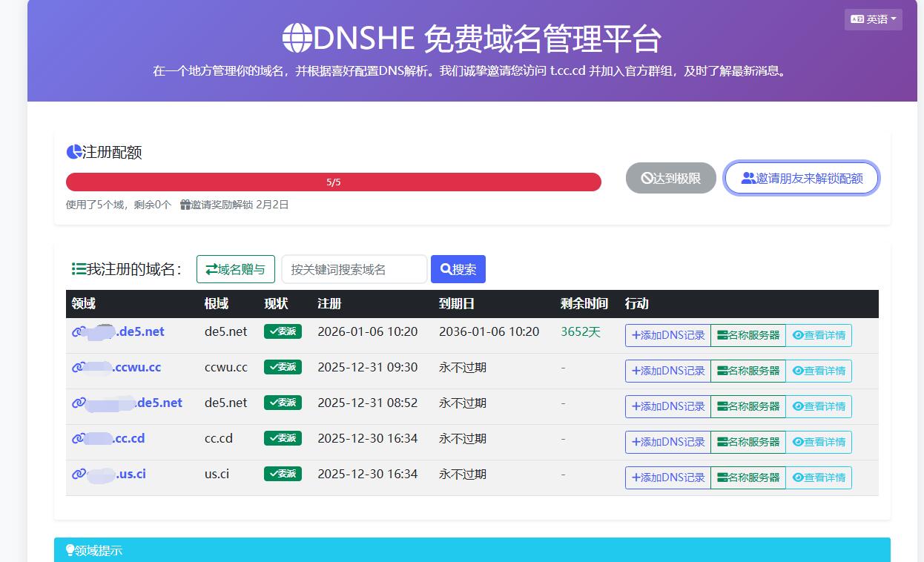
Task: Click the pie chart icon beside 注册配额
Action: point(73,152)
